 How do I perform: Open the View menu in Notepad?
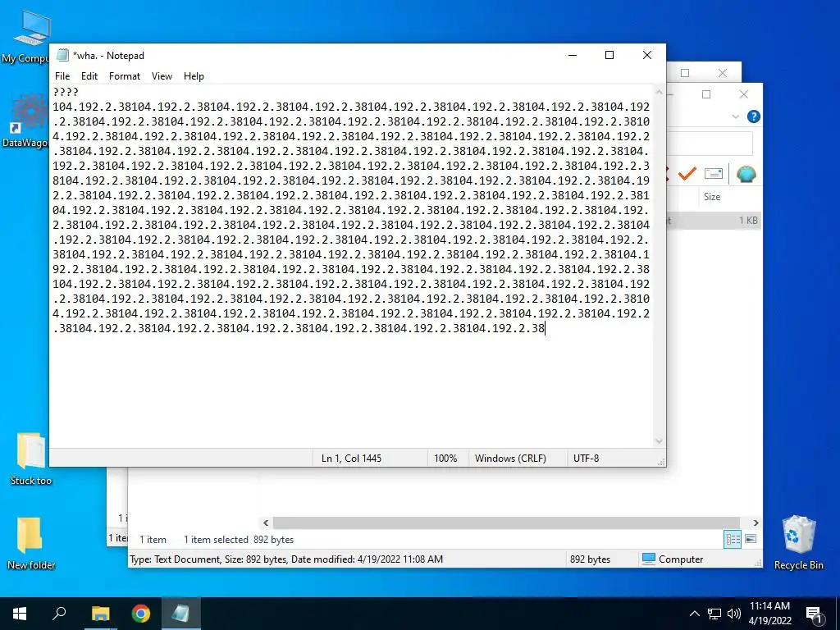(x=162, y=76)
